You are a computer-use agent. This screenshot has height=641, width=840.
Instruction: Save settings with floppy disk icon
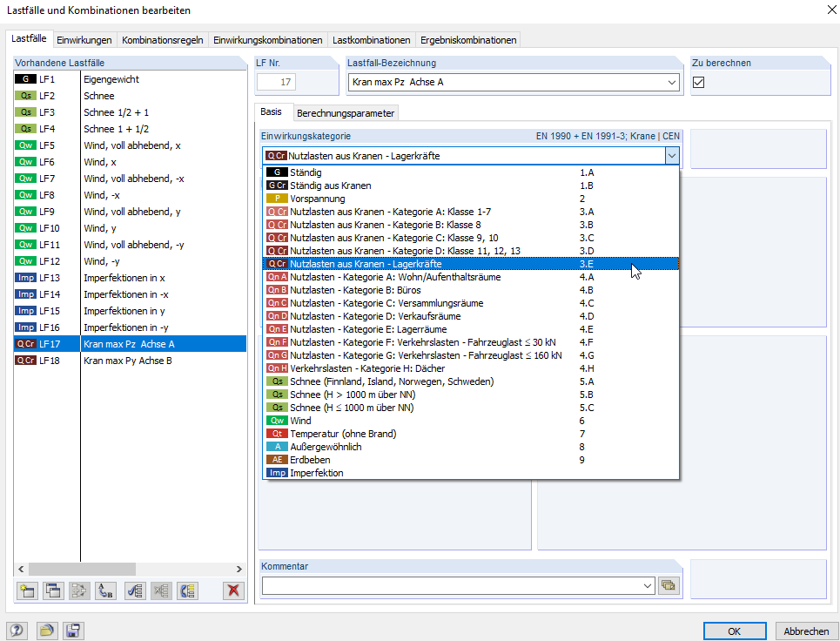coord(73,631)
